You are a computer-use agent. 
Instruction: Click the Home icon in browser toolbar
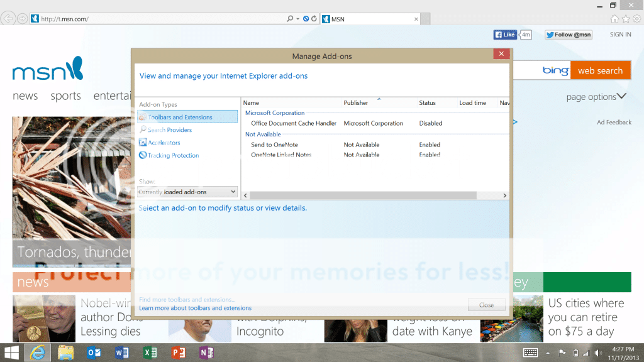point(614,19)
